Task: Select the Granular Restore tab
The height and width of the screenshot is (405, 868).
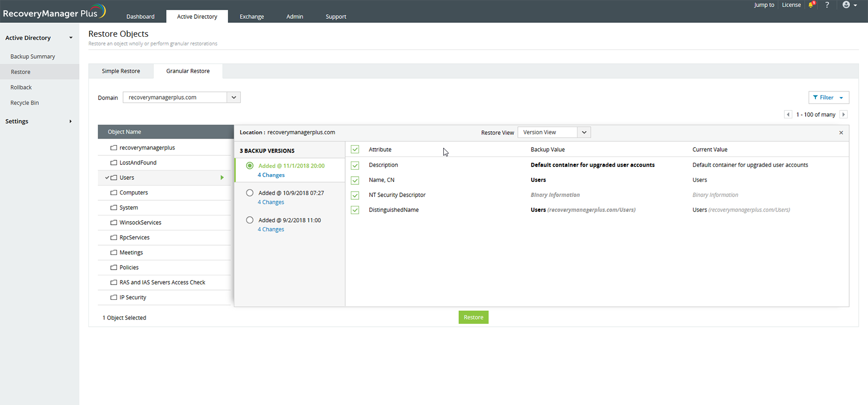Action: [188, 71]
